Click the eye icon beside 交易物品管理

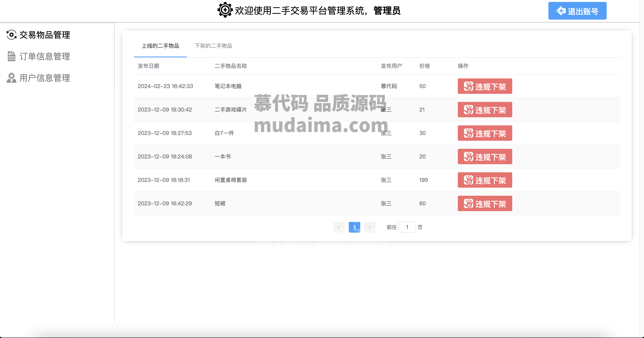[12, 35]
